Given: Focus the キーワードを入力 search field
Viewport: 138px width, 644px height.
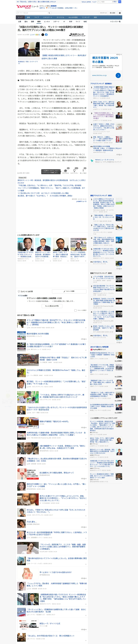Looking at the screenshot, I should 32,13.
